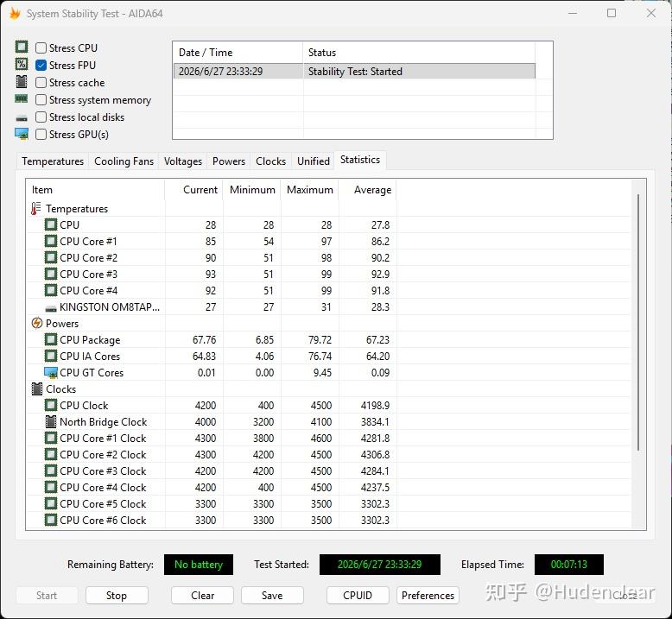Open the Powers tab
Viewport: 672px width, 619px height.
(x=229, y=161)
